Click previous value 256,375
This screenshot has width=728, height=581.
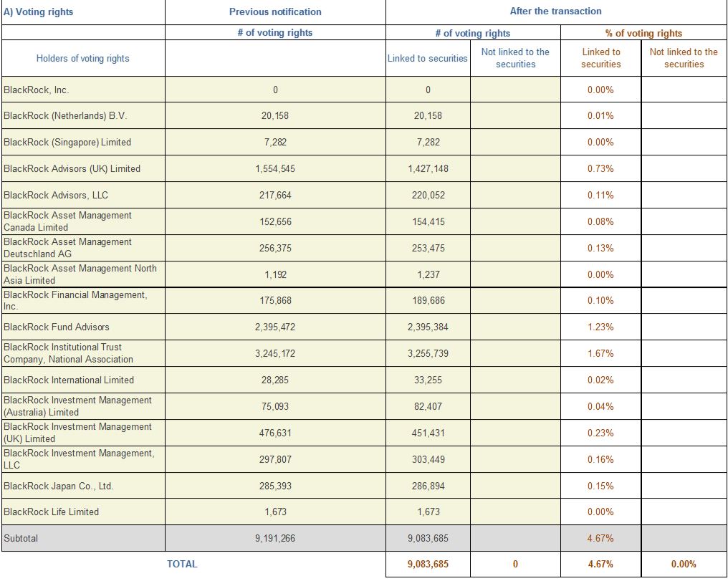275,249
